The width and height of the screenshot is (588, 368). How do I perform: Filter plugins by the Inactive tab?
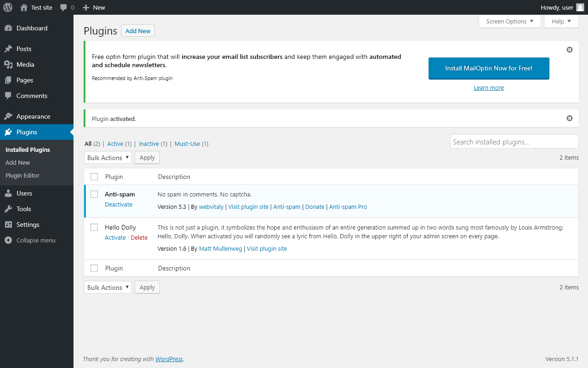tap(149, 144)
